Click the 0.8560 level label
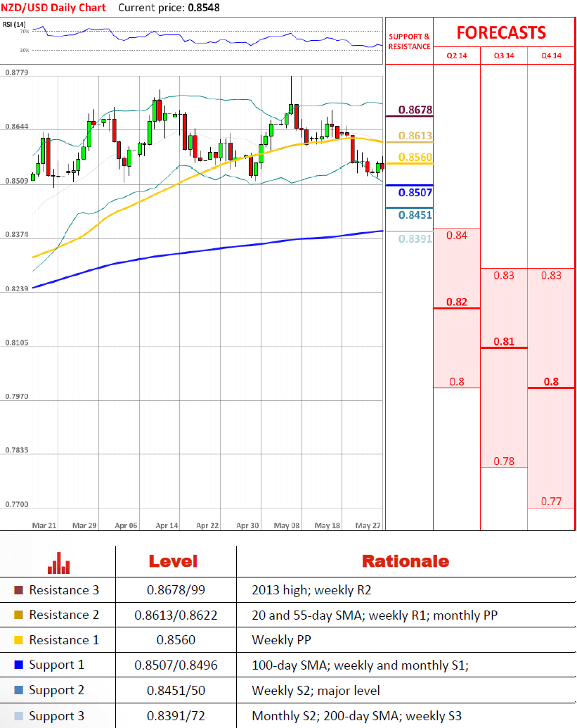The image size is (577, 728). 415,157
